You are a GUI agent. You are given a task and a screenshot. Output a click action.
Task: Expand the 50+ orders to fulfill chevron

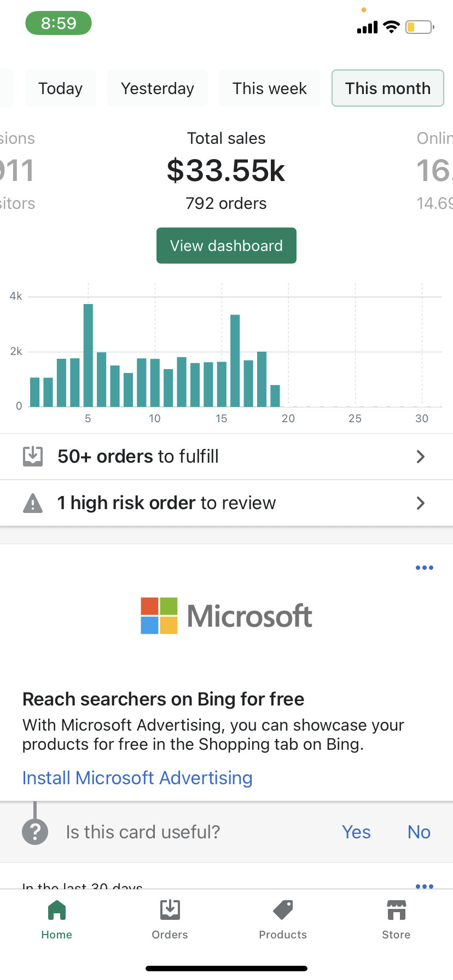(x=421, y=457)
